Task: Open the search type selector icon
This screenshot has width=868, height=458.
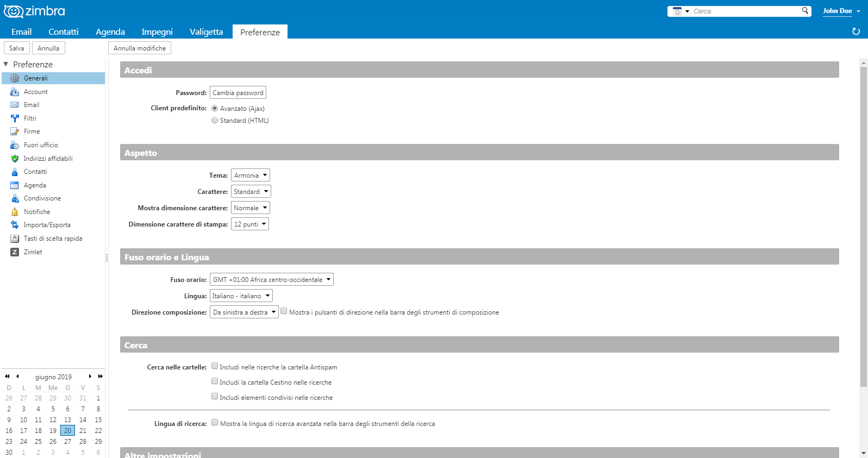Action: pos(680,11)
